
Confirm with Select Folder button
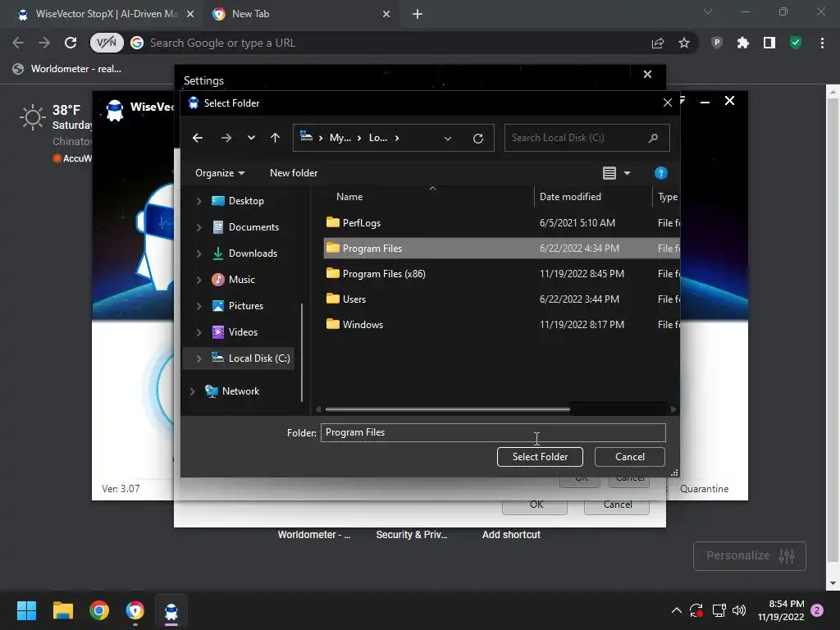point(540,457)
